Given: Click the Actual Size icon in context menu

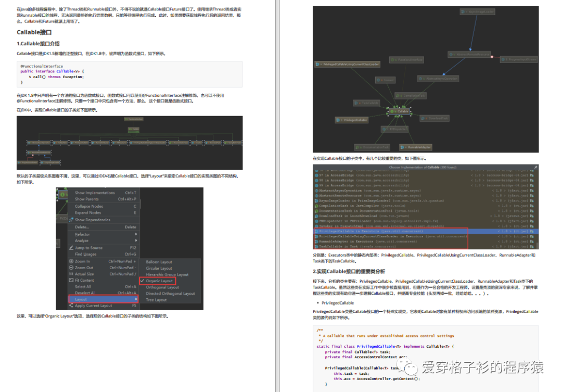Looking at the screenshot, I should pyautogui.click(x=71, y=274).
